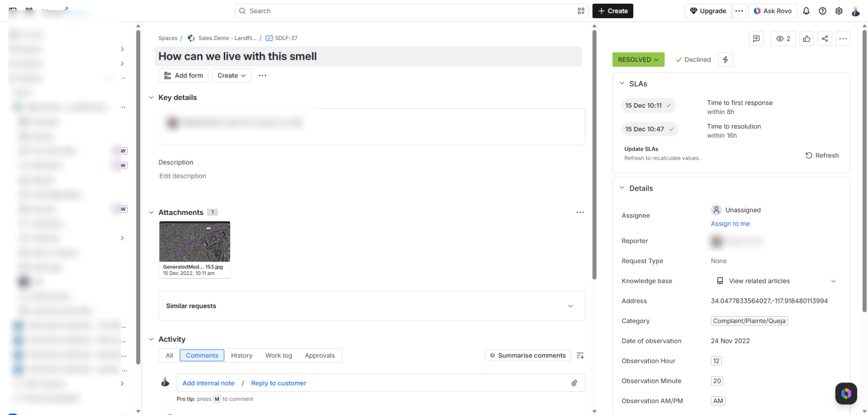Open the Create dropdown below the title
Viewport: 868px width, 415px height.
pyautogui.click(x=231, y=76)
